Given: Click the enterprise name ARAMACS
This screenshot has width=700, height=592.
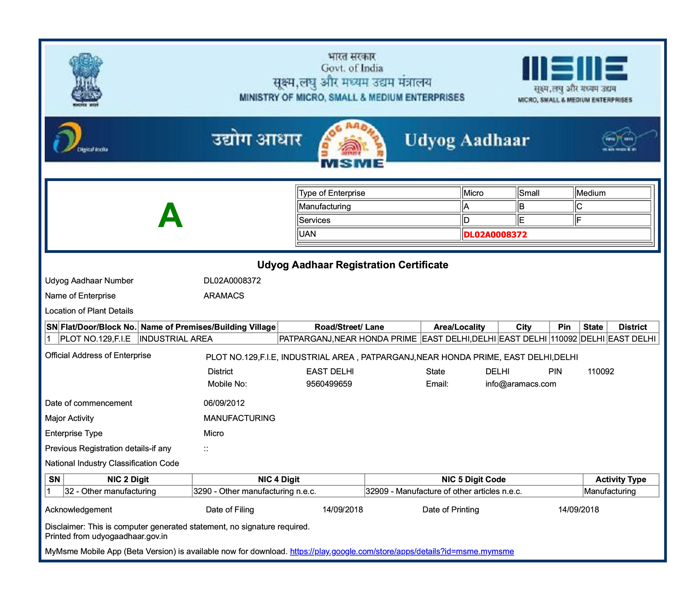Looking at the screenshot, I should click(224, 296).
